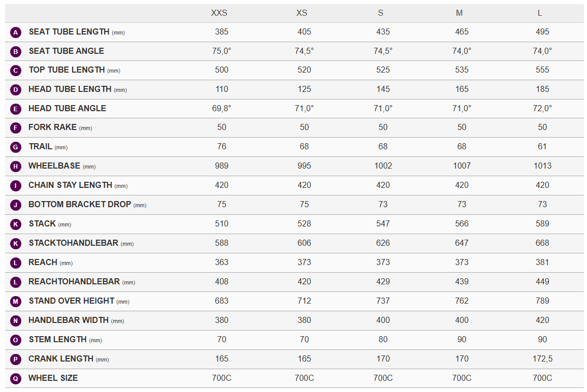Click the B icon for Seat Tube Angle
Image resolution: width=587 pixels, height=392 pixels.
pos(16,51)
